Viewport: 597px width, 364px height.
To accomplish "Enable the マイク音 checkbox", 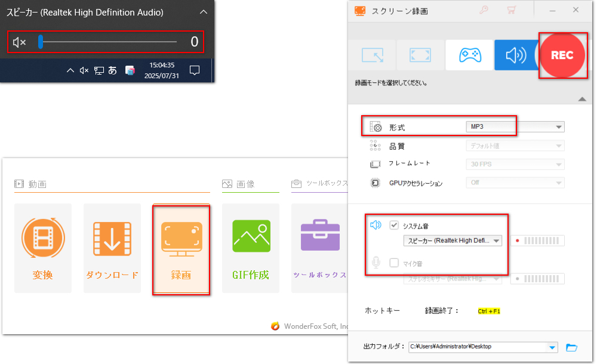I will click(x=394, y=262).
